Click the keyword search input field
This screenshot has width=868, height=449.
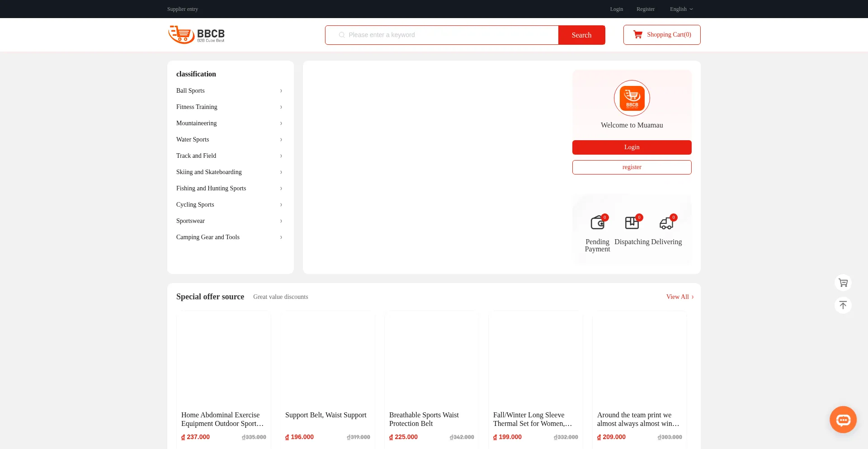coord(448,35)
